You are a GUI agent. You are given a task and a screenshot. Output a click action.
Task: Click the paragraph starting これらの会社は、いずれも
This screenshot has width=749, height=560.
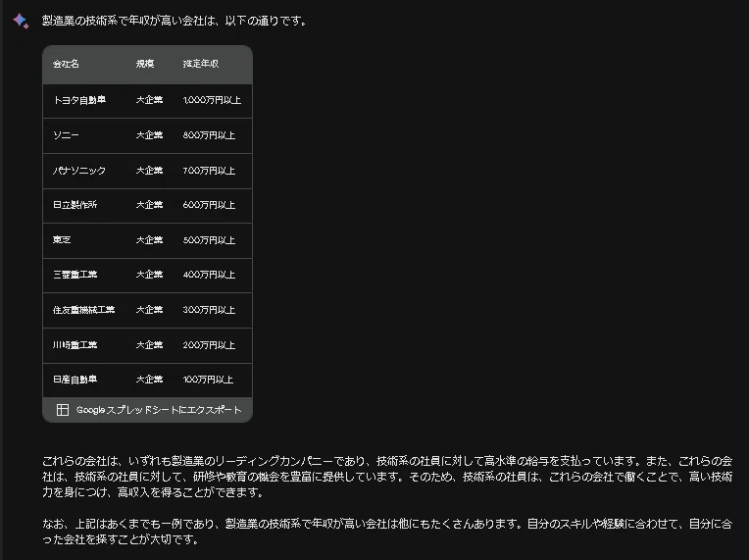(x=387, y=477)
